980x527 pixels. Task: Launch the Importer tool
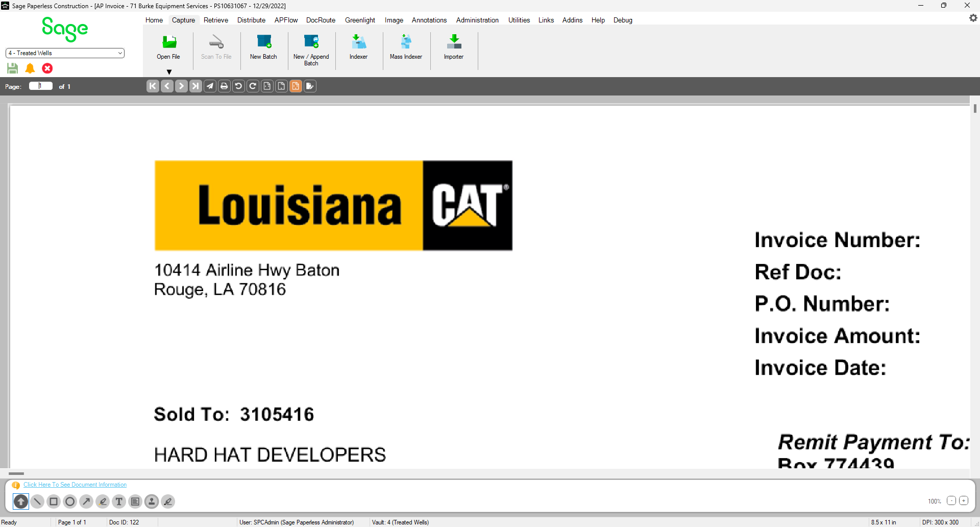click(x=453, y=47)
